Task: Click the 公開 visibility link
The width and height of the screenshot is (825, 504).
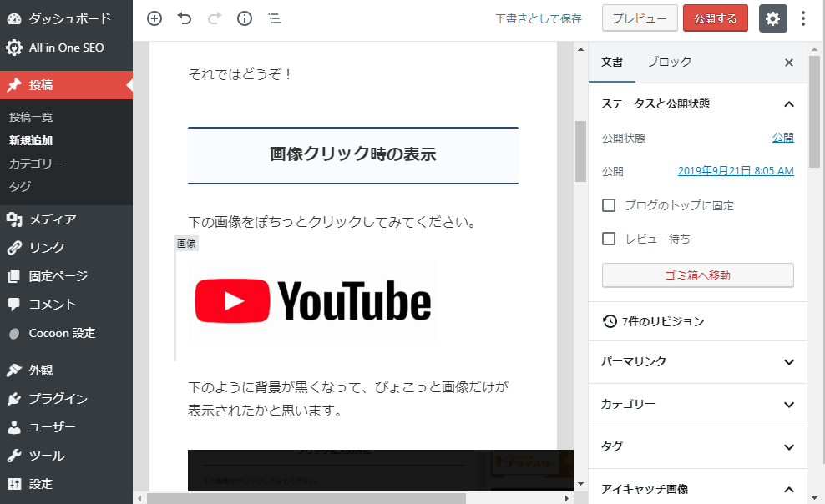Action: click(783, 137)
